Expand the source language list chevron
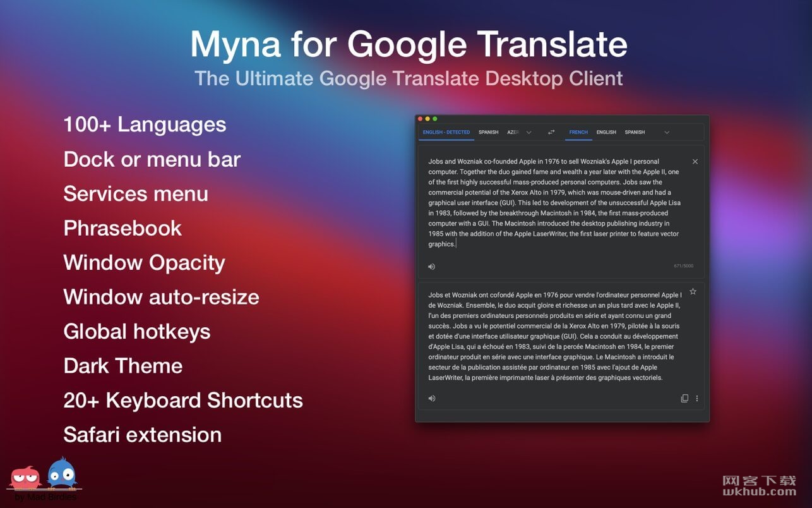 pyautogui.click(x=528, y=132)
